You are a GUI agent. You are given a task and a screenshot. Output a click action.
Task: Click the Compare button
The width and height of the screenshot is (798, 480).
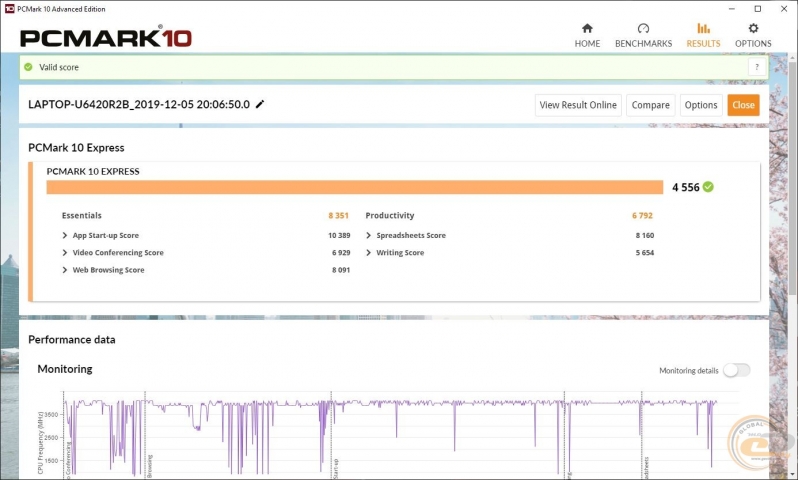(x=650, y=105)
